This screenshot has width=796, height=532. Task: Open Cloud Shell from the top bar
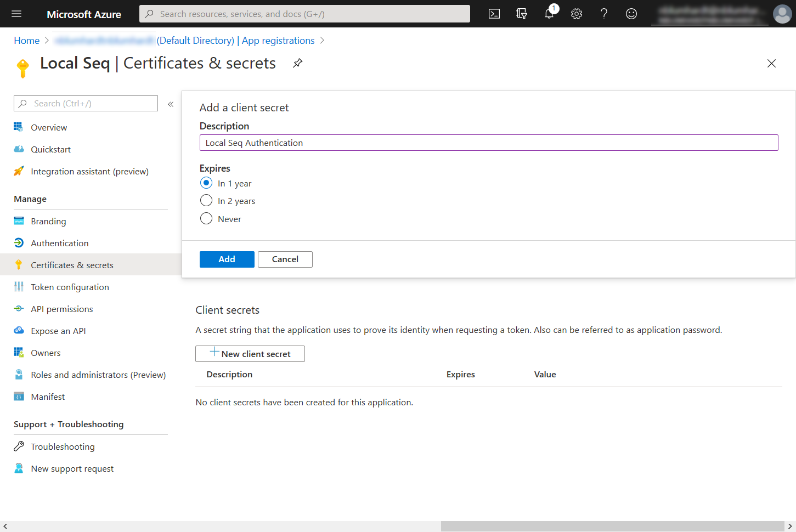(494, 14)
